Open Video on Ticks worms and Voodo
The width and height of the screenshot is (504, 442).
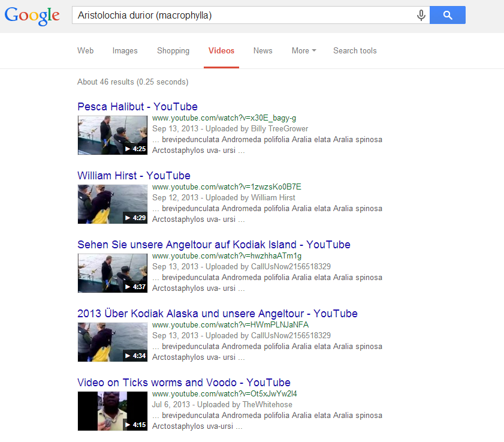pyautogui.click(x=183, y=383)
